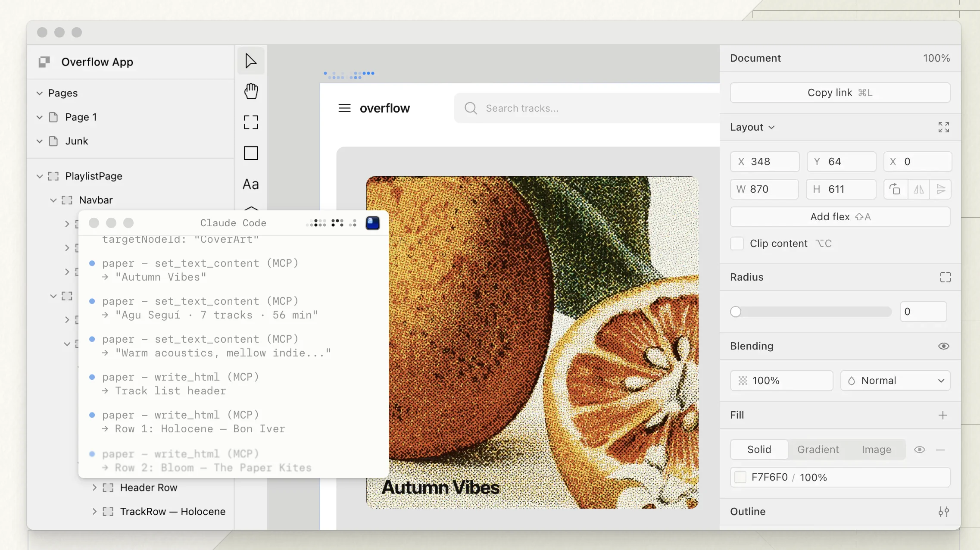Screen dimensions: 980x550
Task: Click the PlaylistPage frame icon
Action: 53,176
